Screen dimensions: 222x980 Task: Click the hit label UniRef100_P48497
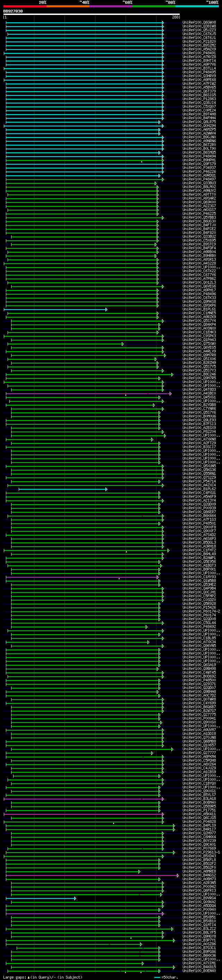199,179
